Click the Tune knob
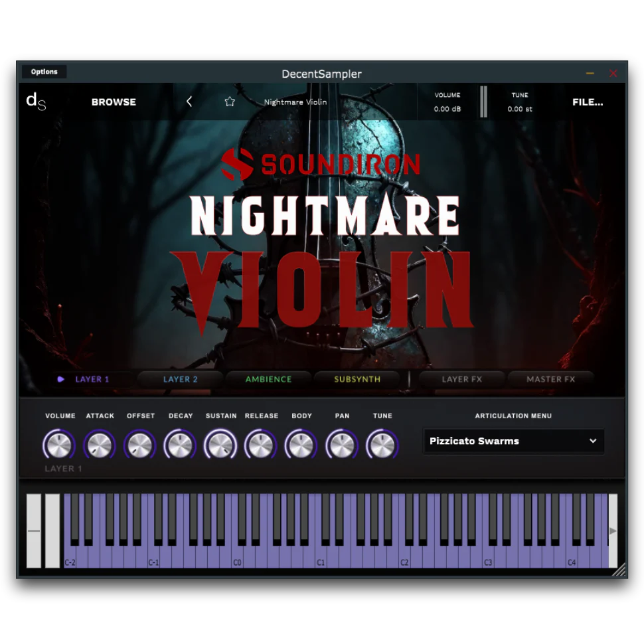The image size is (644, 644). tap(382, 444)
